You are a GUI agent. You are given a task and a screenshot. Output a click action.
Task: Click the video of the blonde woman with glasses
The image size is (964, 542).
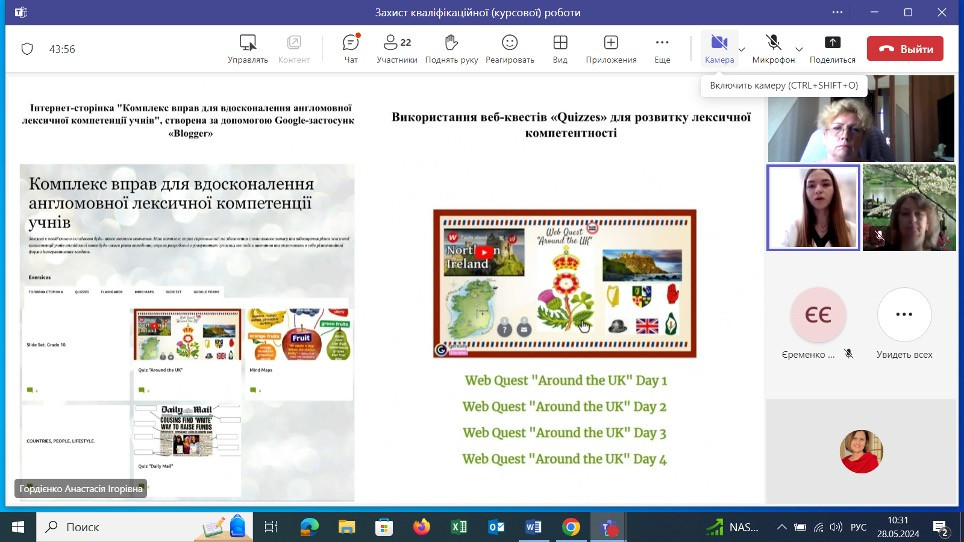coord(861,119)
